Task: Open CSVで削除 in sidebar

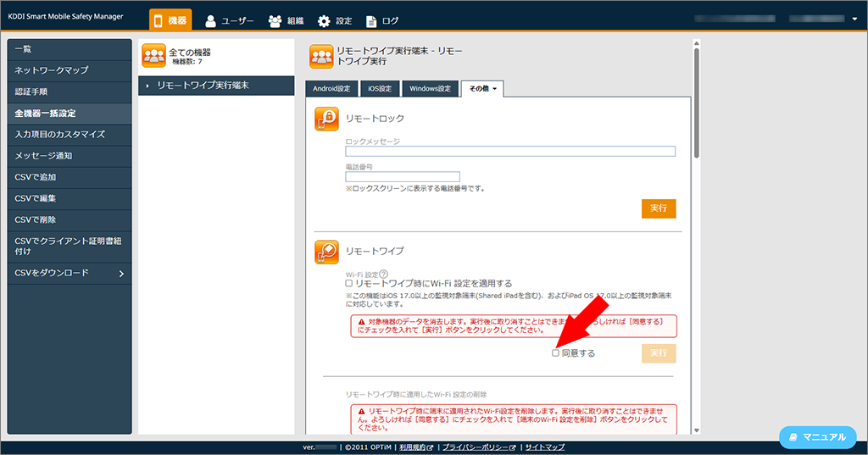Action: pyautogui.click(x=70, y=219)
